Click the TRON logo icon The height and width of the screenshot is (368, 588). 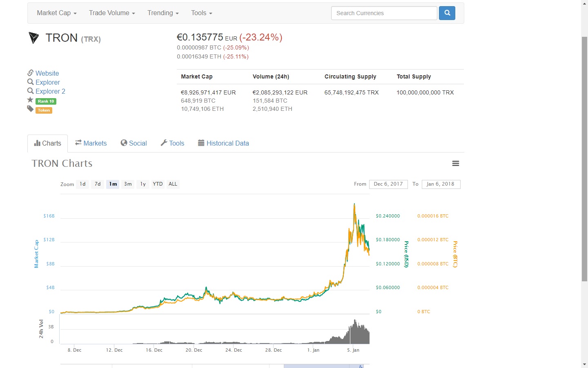point(33,38)
